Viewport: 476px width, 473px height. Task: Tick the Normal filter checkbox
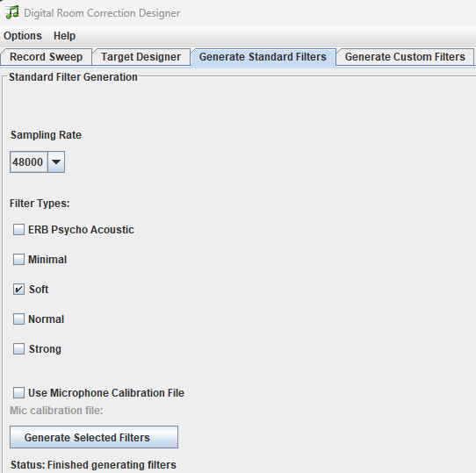click(x=18, y=319)
